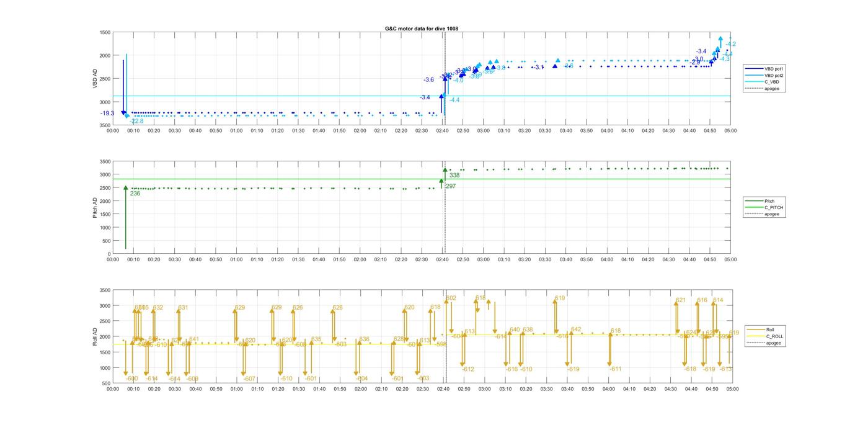The image size is (868, 430).
Task: Click the "338" label in the Pitch plot
Action: coord(454,176)
